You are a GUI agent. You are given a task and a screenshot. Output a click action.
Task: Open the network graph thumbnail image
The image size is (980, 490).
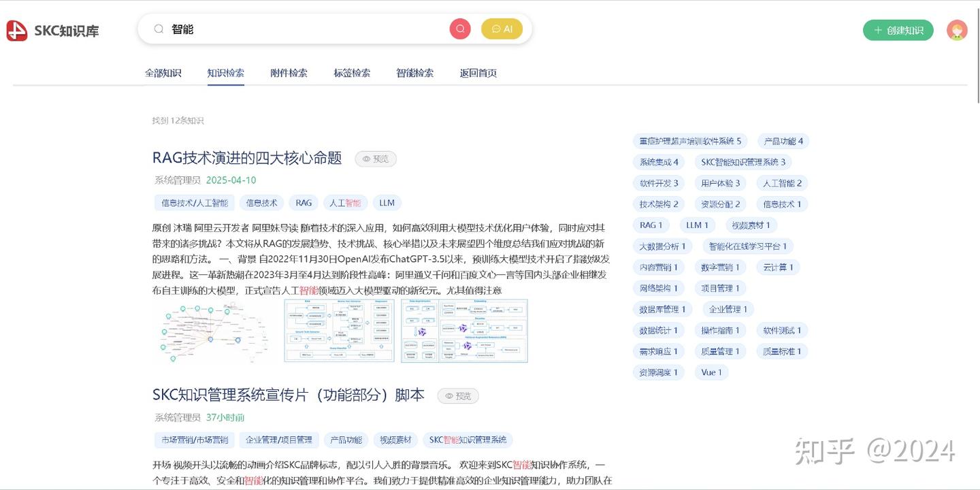214,331
